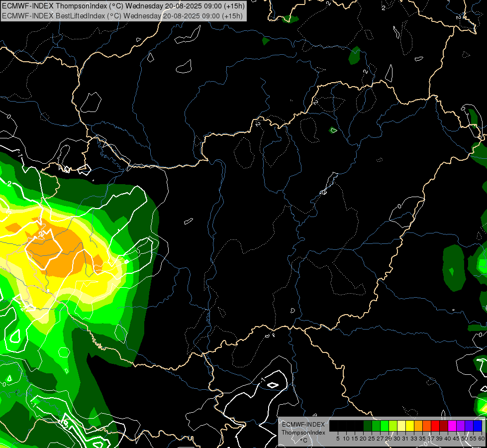487x448 pixels.
Task: Click the purple 45-50 legend swatch
Action: 461,426
